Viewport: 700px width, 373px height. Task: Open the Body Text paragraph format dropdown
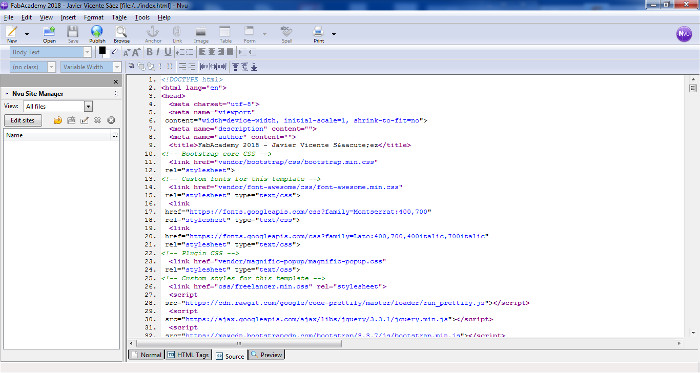50,52
